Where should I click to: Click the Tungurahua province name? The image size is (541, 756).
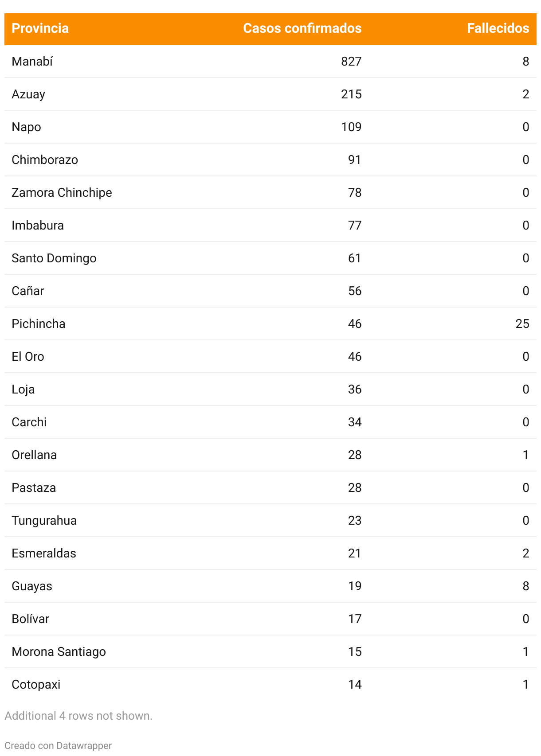pos(44,520)
